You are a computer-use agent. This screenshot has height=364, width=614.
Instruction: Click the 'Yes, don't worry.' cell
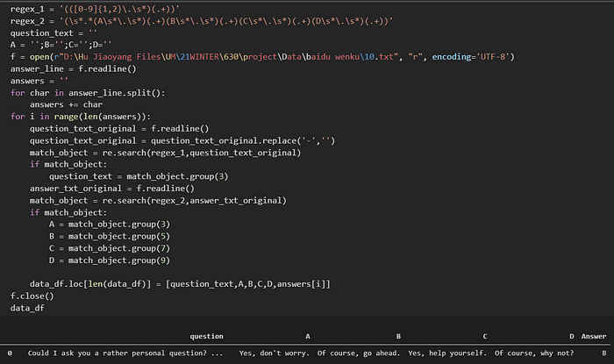[x=274, y=353]
